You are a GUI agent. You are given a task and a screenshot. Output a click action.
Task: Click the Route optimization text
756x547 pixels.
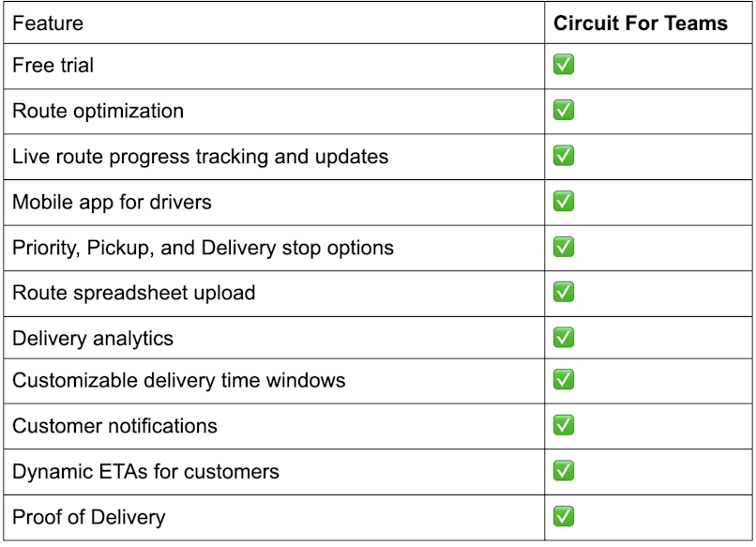pyautogui.click(x=98, y=111)
